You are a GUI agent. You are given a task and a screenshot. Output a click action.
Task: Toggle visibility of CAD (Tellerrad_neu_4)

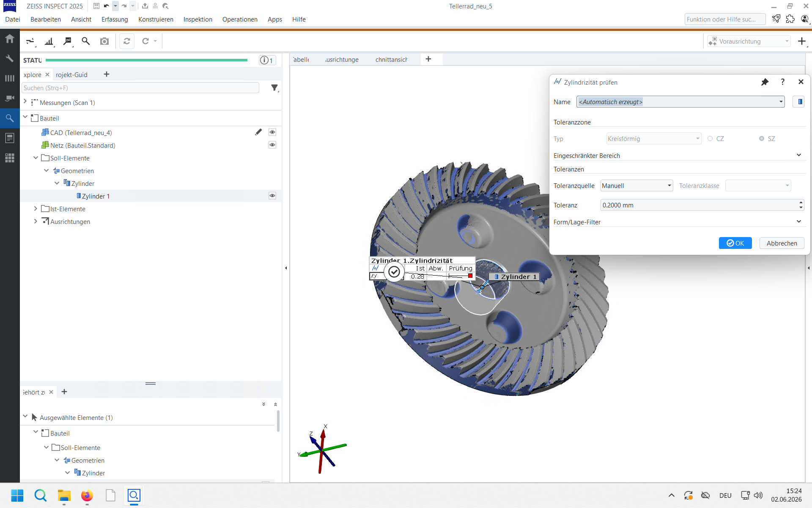click(272, 132)
